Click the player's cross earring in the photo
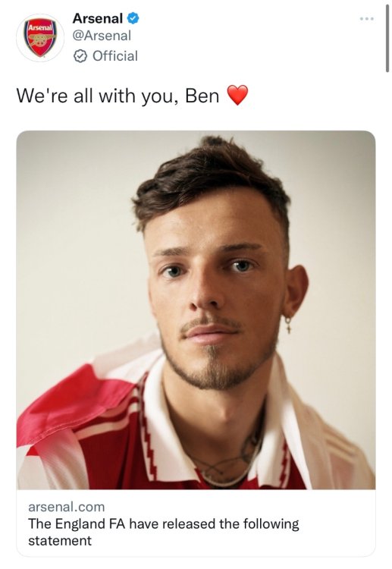392x569 pixels. 288,325
